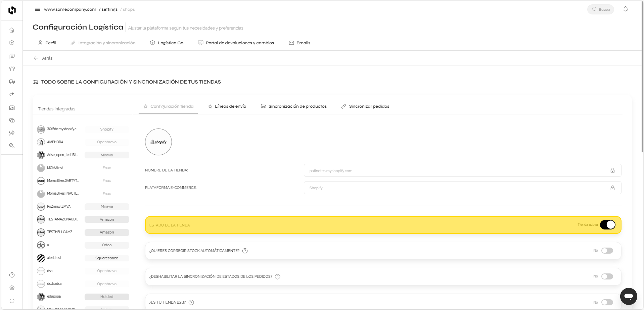Open the Home icon in the sidebar
This screenshot has height=310, width=644.
[12, 30]
